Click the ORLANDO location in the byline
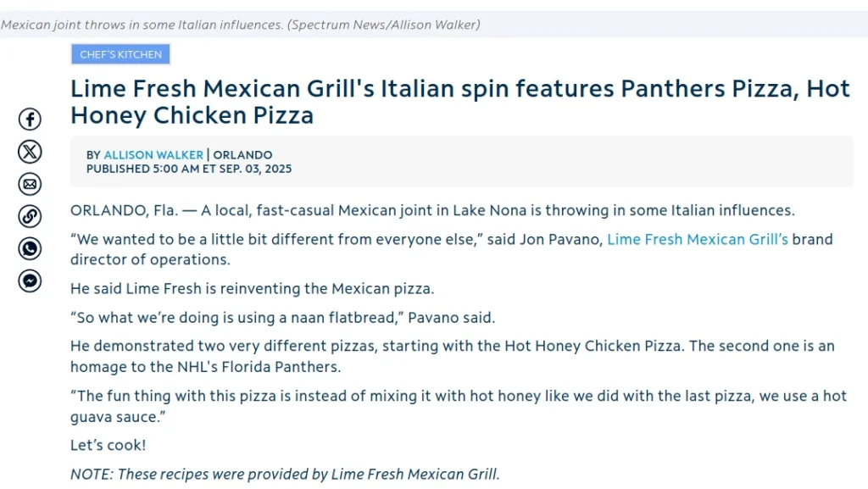 pyautogui.click(x=242, y=155)
